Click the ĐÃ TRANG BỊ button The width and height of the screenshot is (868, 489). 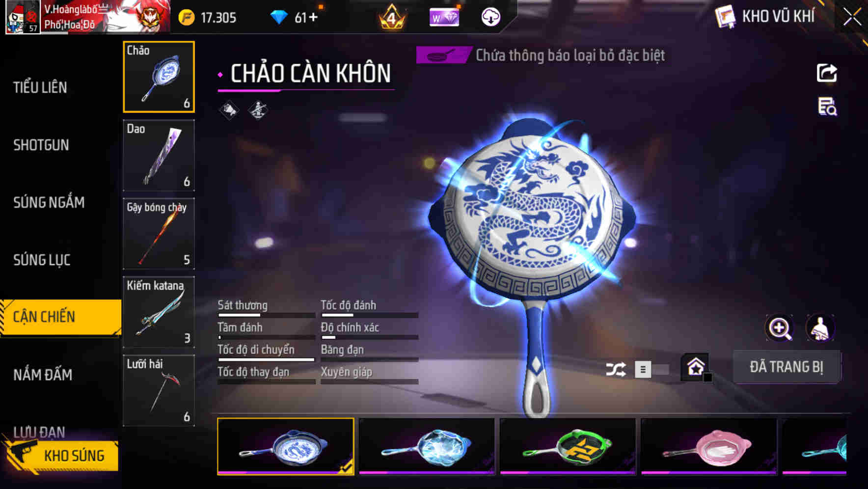point(787,367)
